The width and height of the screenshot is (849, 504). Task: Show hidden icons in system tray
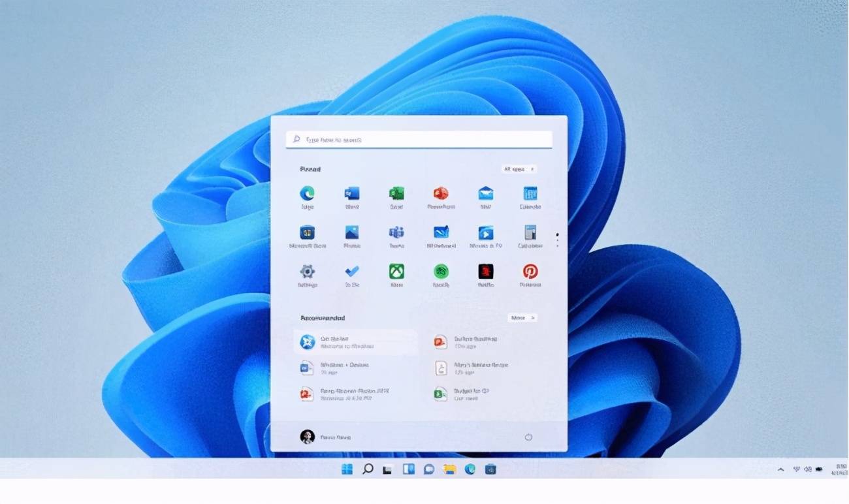click(x=780, y=469)
